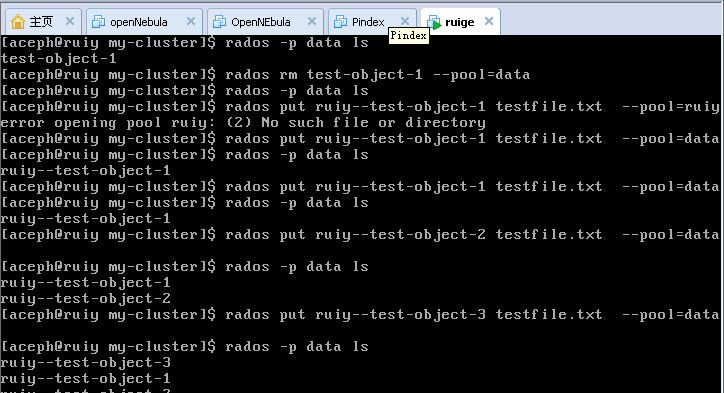This screenshot has width=724, height=393.
Task: Click the 'error opening pool ruiy' message
Action: coord(243,123)
